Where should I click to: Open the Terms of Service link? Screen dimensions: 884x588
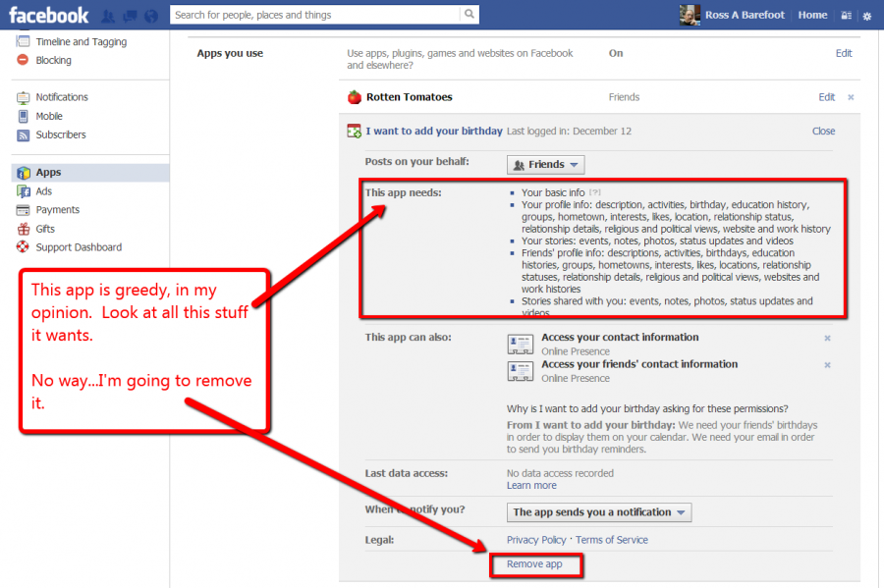pyautogui.click(x=612, y=540)
